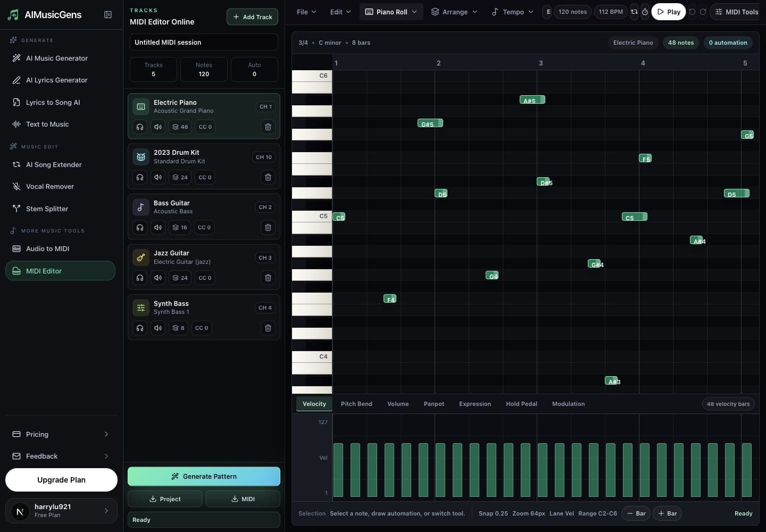Viewport: 766px width, 532px height.
Task: Switch to the Volume lane tab
Action: [398, 404]
